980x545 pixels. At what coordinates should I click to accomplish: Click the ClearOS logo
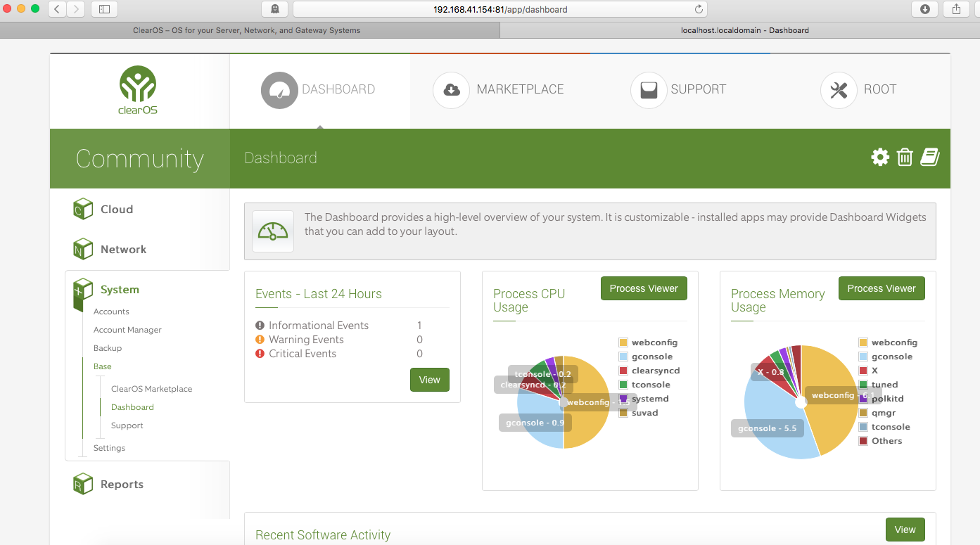tap(138, 90)
